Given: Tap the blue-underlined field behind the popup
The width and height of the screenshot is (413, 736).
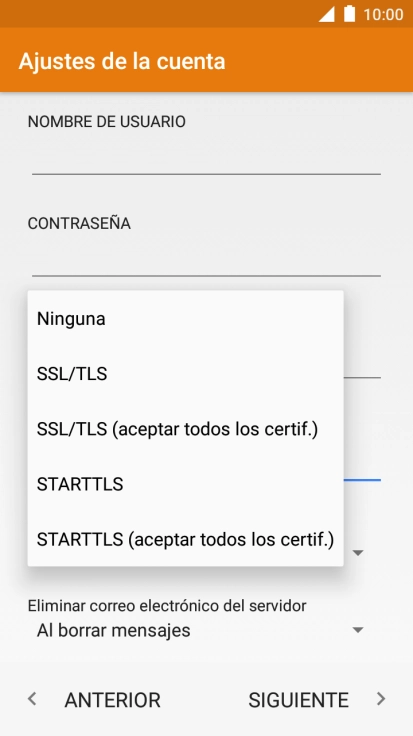Looking at the screenshot, I should click(362, 469).
